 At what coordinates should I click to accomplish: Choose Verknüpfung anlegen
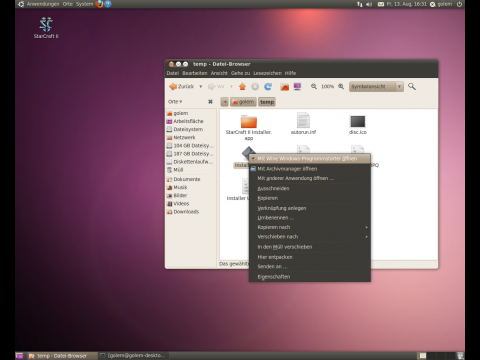(x=310, y=208)
